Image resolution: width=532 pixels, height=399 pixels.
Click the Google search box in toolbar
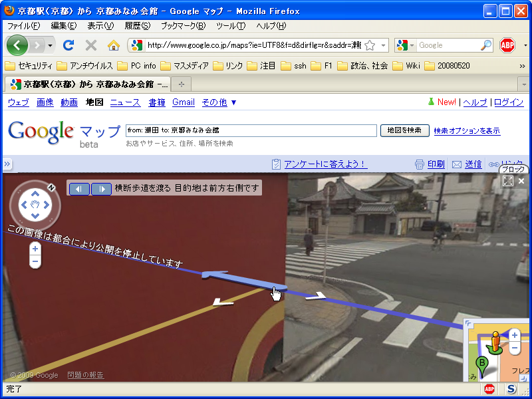pyautogui.click(x=448, y=45)
